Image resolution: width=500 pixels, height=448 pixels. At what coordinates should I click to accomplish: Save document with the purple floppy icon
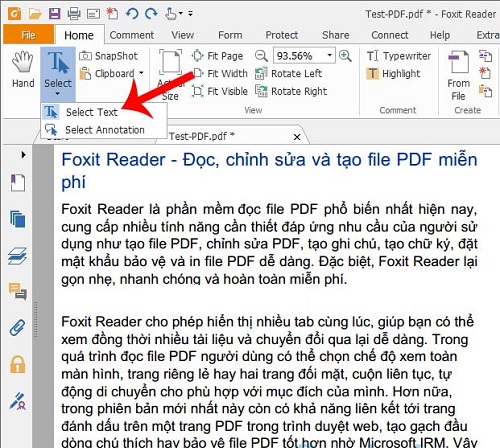tap(54, 14)
